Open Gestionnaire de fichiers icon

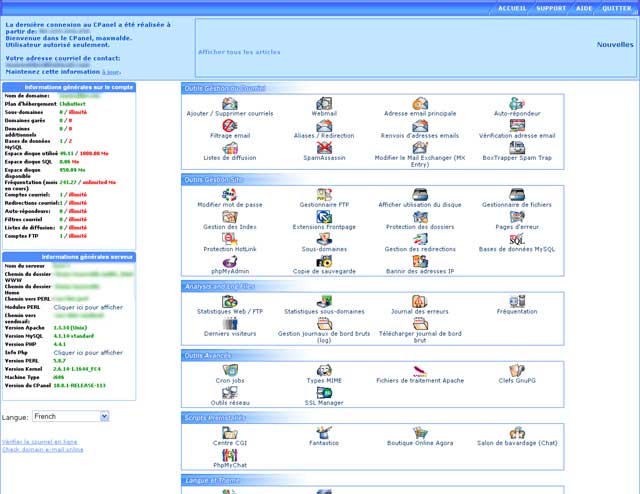[517, 195]
